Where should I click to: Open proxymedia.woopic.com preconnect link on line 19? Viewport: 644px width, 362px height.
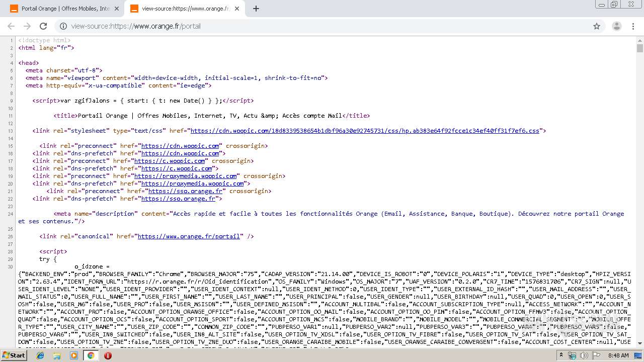click(x=186, y=176)
